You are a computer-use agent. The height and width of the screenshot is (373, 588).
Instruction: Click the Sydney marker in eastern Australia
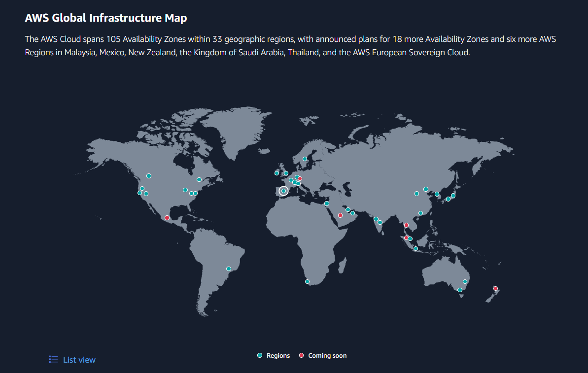point(465,281)
